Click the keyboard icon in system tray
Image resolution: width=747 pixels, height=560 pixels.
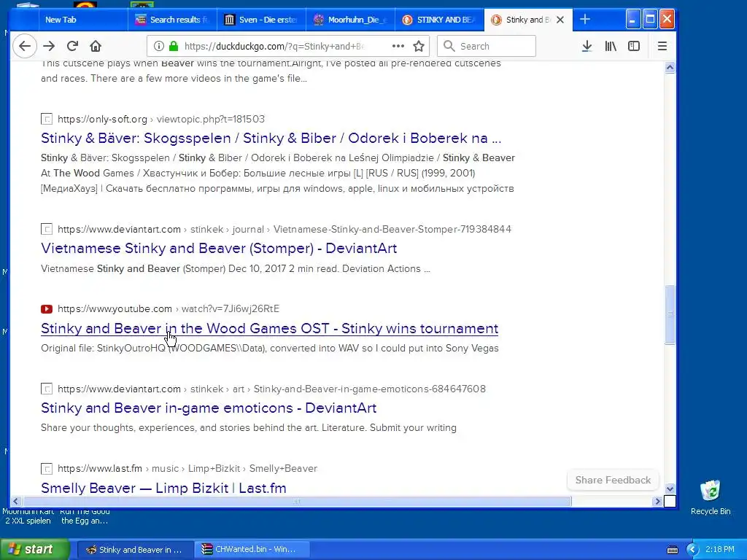(672, 550)
